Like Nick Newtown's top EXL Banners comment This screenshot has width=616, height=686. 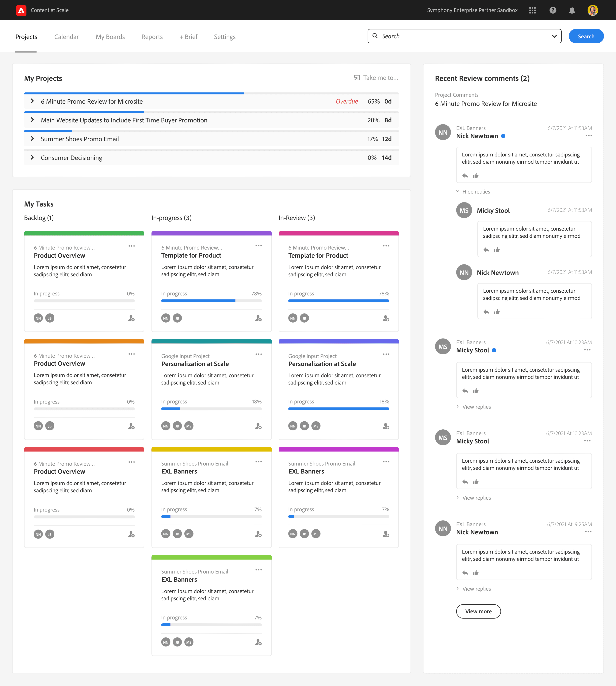(476, 176)
